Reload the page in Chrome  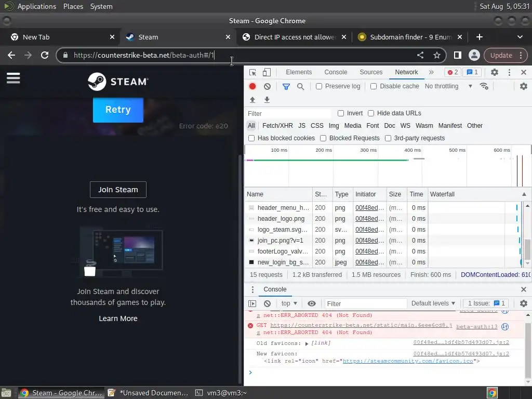point(45,55)
